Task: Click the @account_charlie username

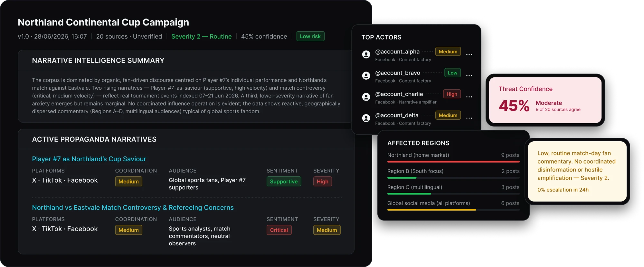Action: [x=399, y=94]
